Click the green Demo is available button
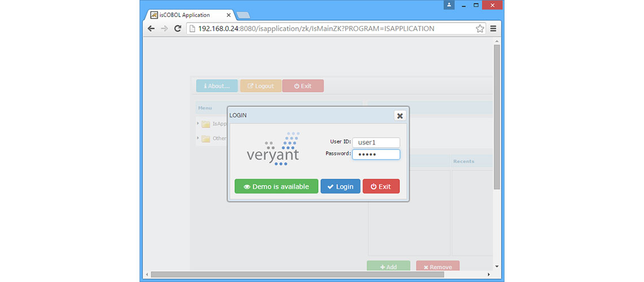The width and height of the screenshot is (644, 282). tap(276, 187)
